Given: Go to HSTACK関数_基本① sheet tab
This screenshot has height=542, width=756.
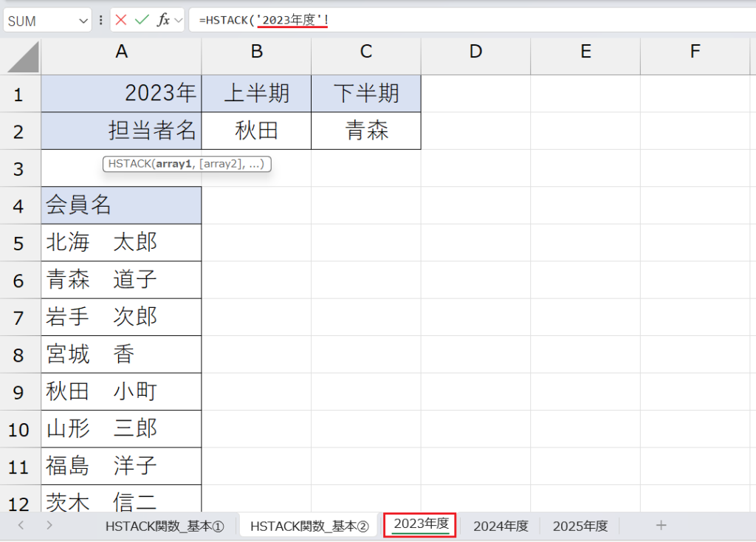Looking at the screenshot, I should pyautogui.click(x=164, y=526).
